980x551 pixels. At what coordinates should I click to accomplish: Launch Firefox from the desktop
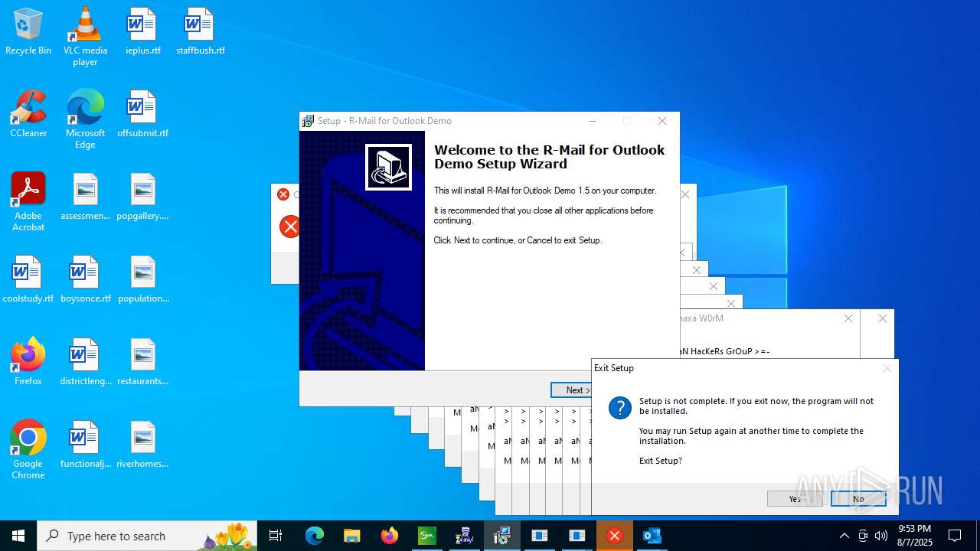tap(28, 362)
